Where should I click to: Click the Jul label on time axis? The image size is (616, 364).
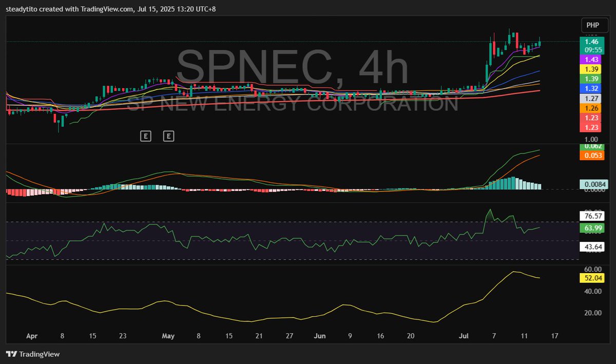click(465, 336)
